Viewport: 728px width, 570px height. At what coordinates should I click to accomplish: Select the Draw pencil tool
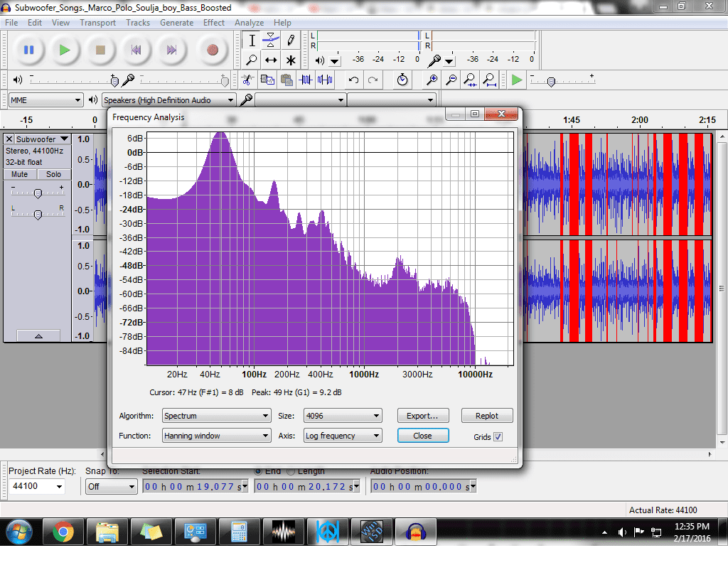pyautogui.click(x=291, y=41)
